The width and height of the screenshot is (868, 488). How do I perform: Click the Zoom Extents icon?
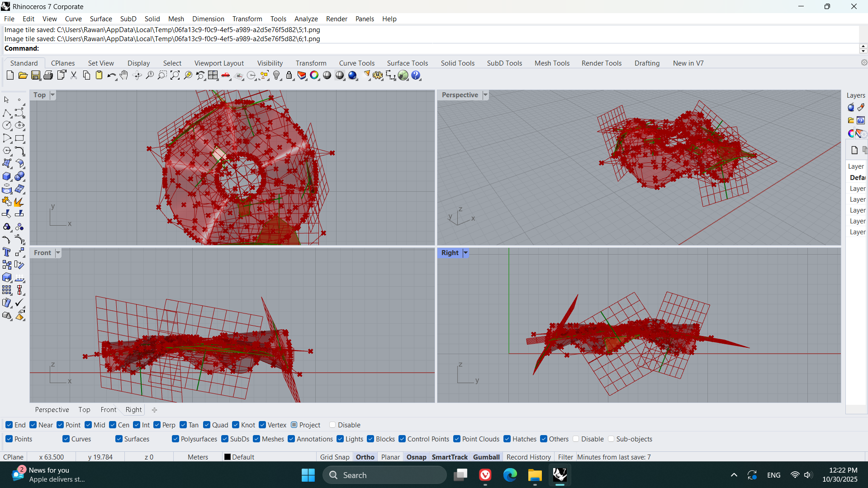point(175,76)
